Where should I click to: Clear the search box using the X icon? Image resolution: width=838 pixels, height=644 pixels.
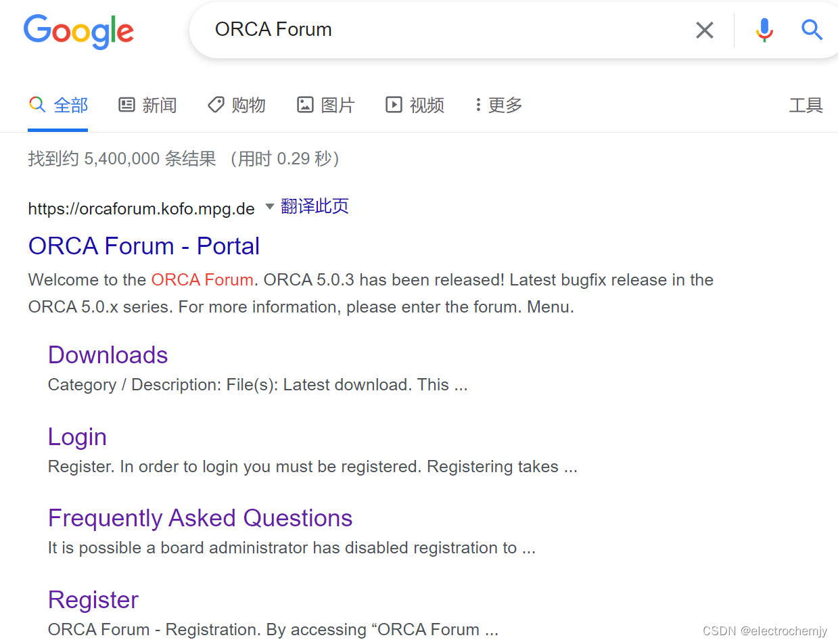pos(704,30)
